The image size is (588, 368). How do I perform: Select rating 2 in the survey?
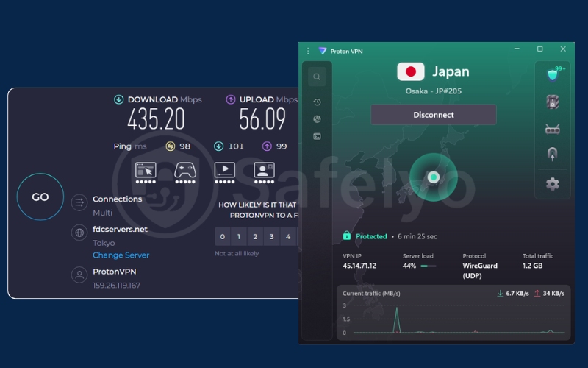[x=255, y=236]
